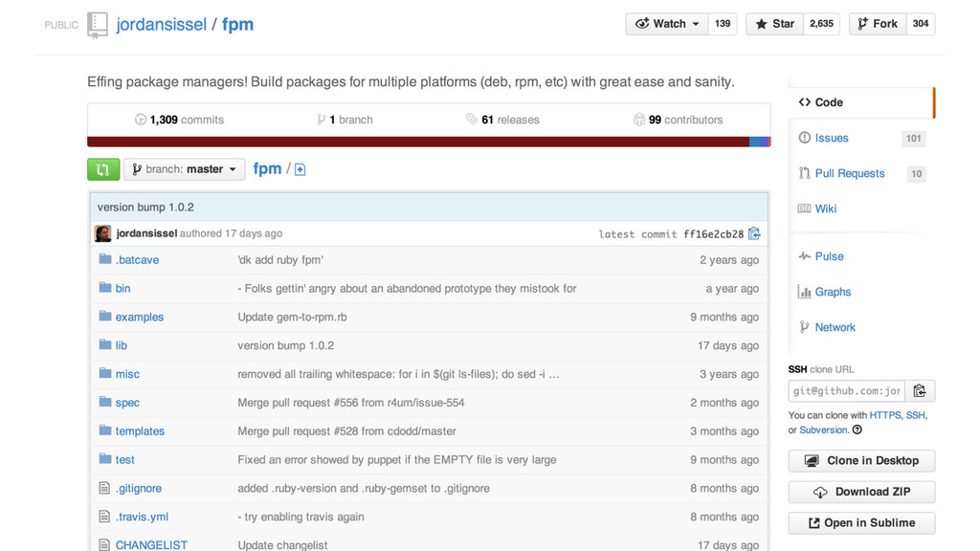Screen dimensions: 980x551
Task: Star the fpm repository
Action: pyautogui.click(x=774, y=24)
